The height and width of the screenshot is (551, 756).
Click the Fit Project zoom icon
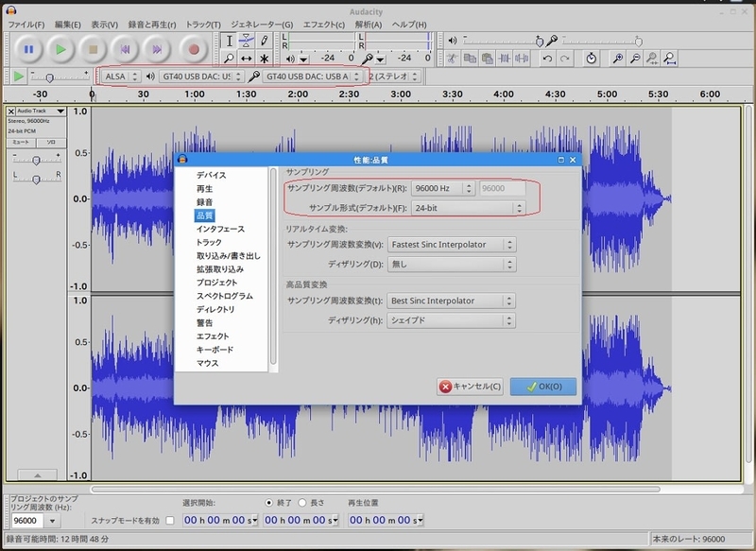pos(669,59)
